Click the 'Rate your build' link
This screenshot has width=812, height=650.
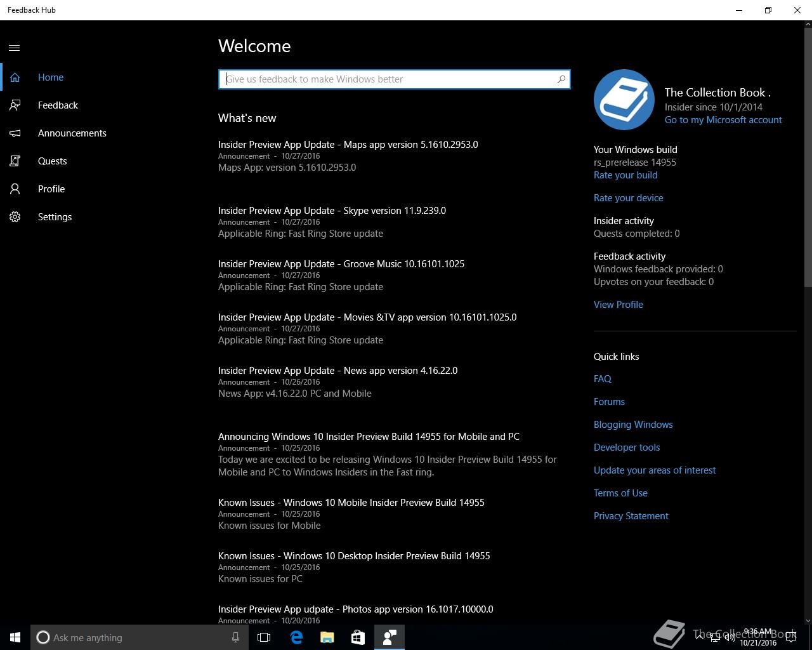point(625,175)
